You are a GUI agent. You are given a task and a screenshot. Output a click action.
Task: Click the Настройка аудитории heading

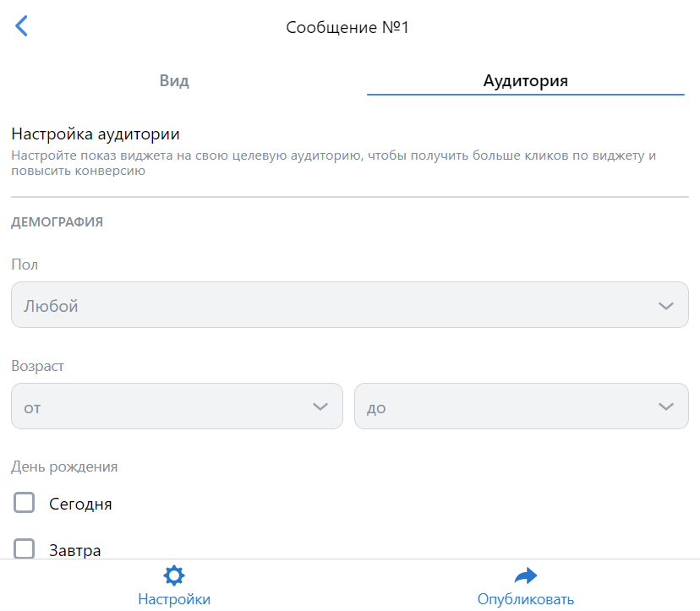coord(96,134)
